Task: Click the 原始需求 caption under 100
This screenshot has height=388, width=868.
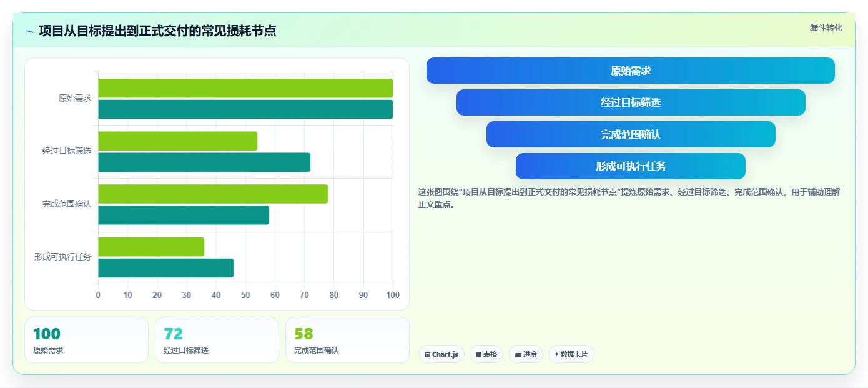Action: coord(48,351)
